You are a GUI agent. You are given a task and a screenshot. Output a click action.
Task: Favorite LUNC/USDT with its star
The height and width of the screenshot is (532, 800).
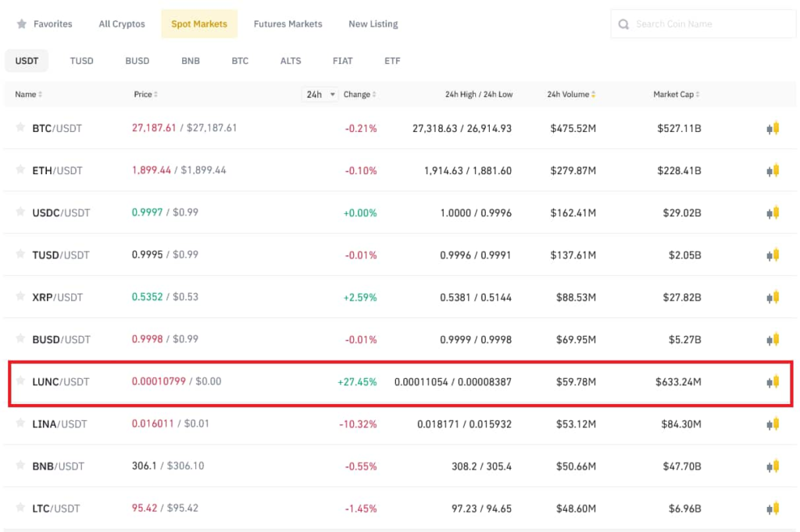20,380
